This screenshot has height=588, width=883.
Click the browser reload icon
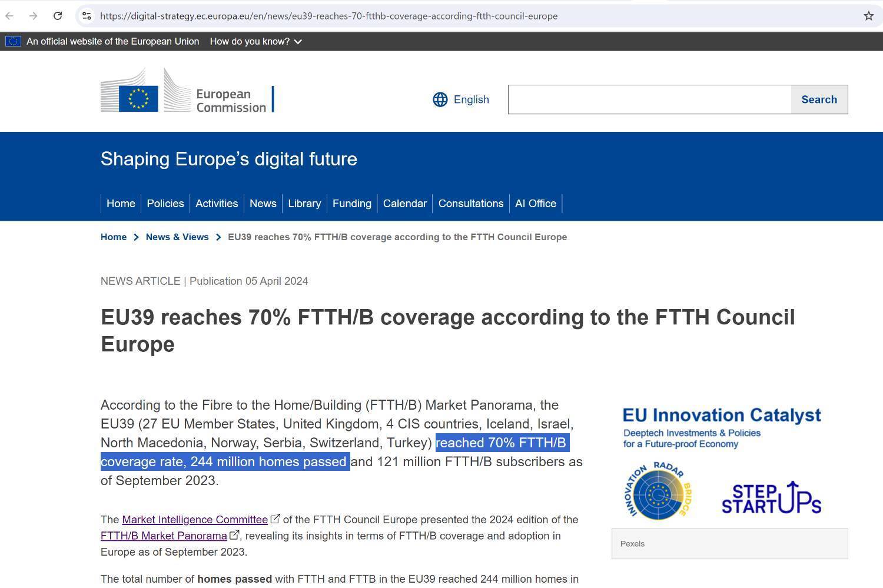pyautogui.click(x=58, y=16)
